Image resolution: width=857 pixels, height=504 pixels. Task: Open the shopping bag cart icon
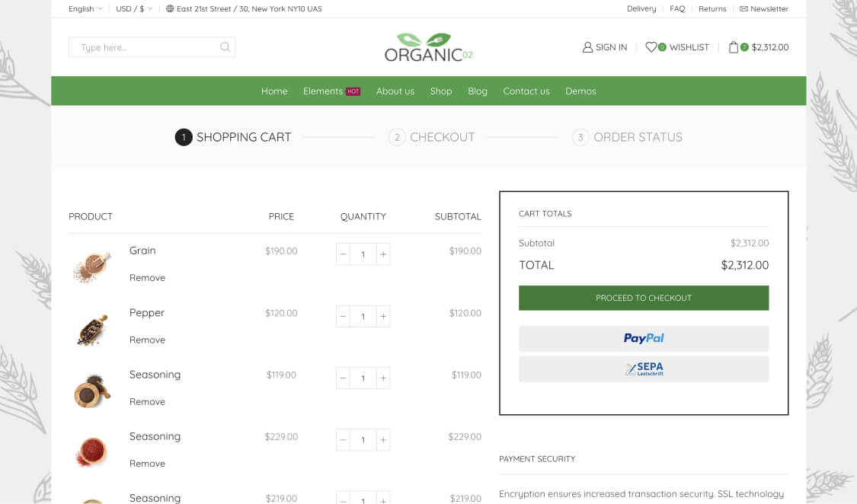point(734,47)
